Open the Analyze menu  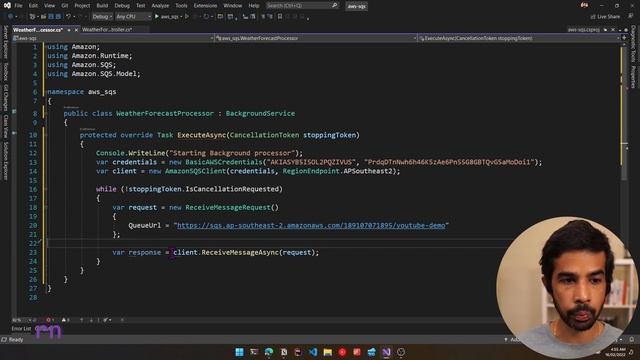point(160,6)
